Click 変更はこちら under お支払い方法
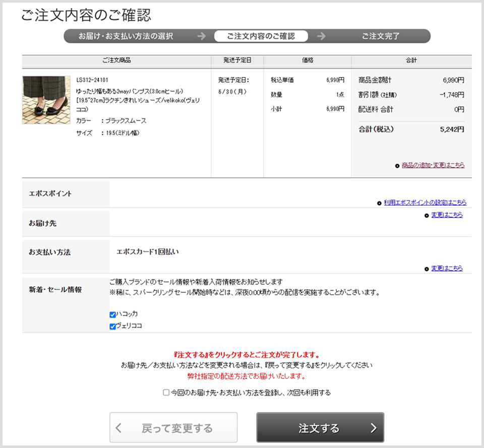This screenshot has width=484, height=448. coord(447,268)
